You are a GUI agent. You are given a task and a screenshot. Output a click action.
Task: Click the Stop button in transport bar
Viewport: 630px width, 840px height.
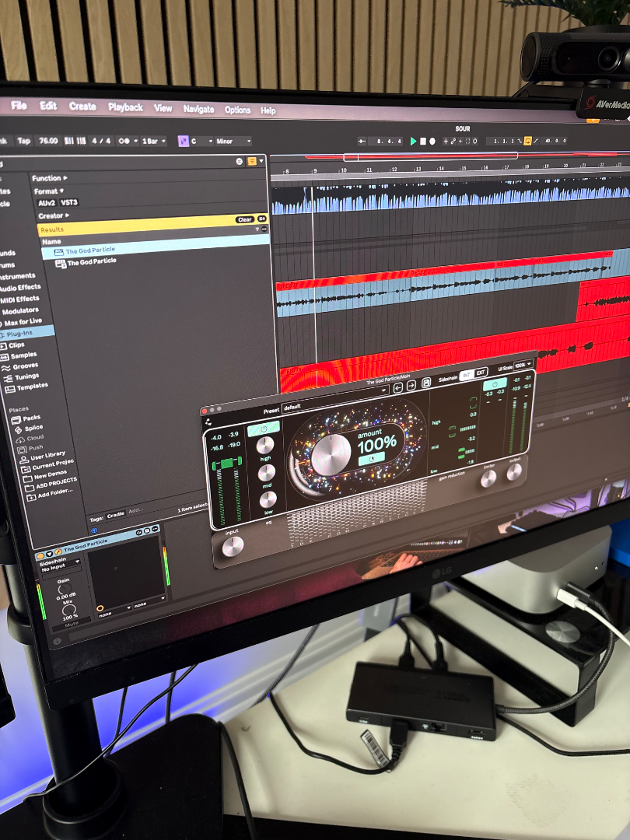tap(423, 141)
